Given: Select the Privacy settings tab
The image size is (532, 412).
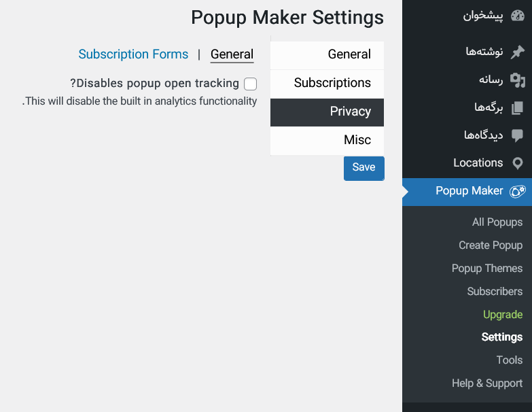Looking at the screenshot, I should (327, 112).
